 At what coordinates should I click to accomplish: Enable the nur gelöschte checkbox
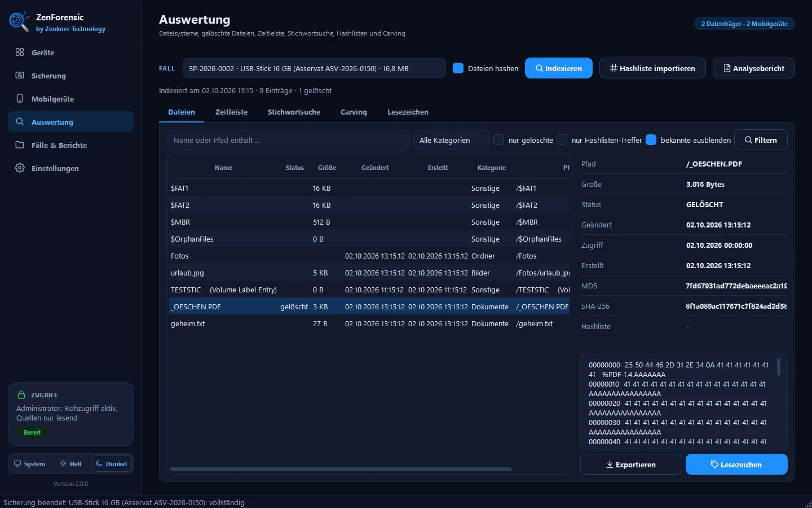point(499,140)
